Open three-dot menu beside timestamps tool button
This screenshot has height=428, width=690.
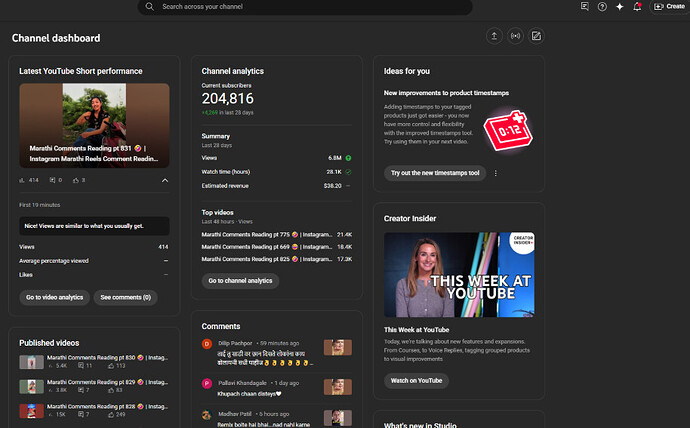pos(495,173)
